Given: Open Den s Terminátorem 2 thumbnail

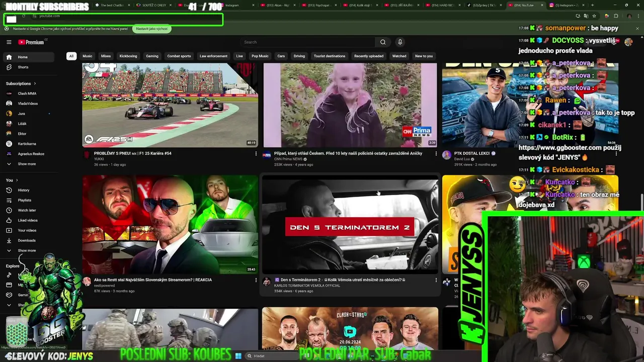Looking at the screenshot, I should pos(350,224).
